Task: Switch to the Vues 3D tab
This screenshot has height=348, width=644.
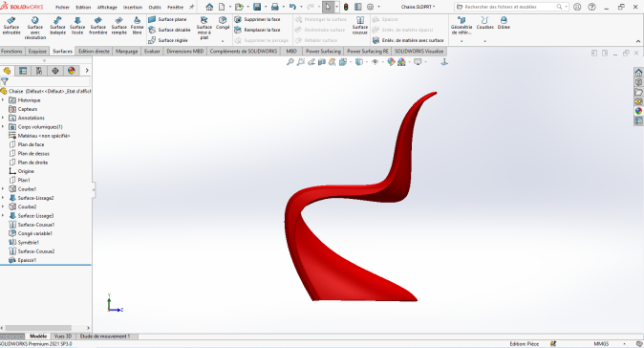Action: [62, 337]
